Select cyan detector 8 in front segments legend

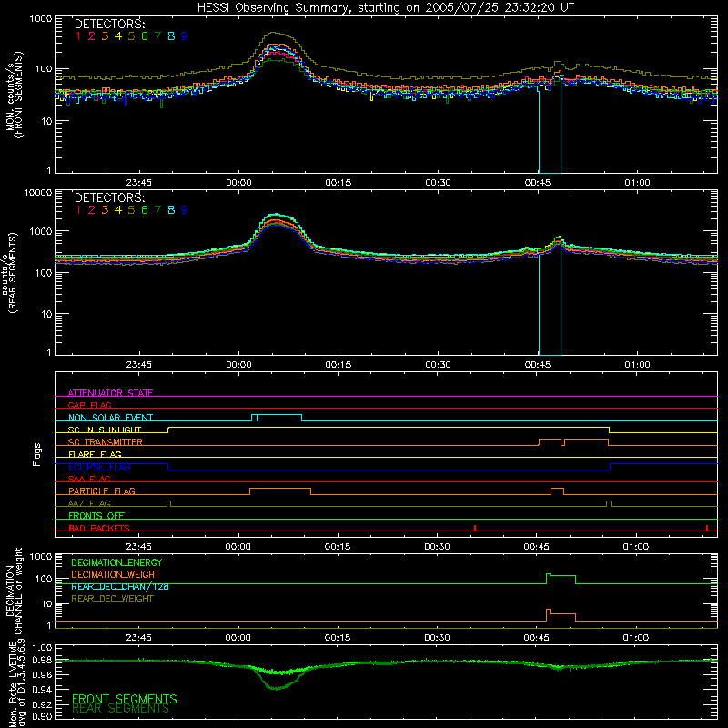coord(171,36)
